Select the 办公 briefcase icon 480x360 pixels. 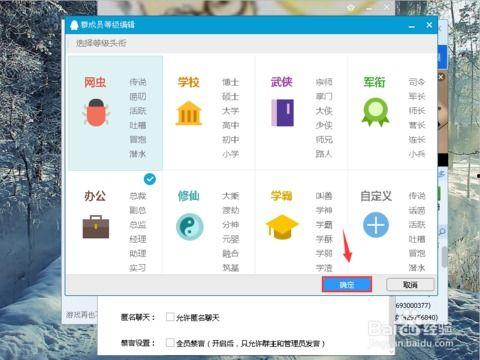(96, 227)
